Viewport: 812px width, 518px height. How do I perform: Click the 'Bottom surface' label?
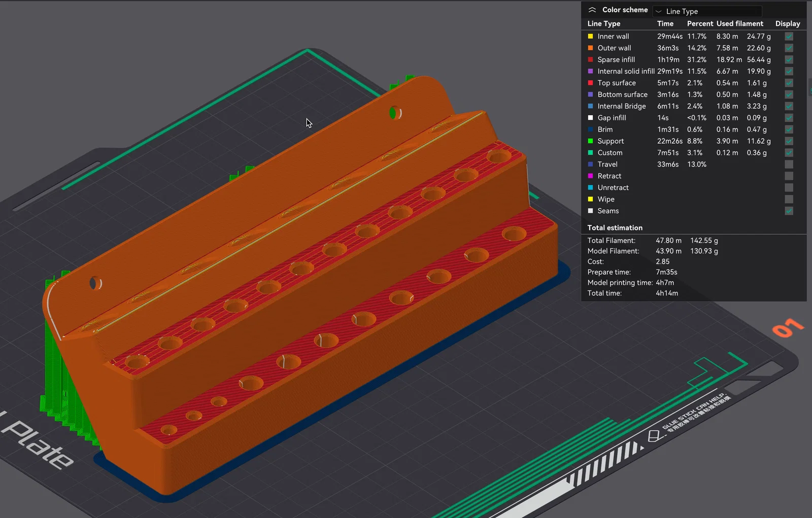[x=622, y=95]
